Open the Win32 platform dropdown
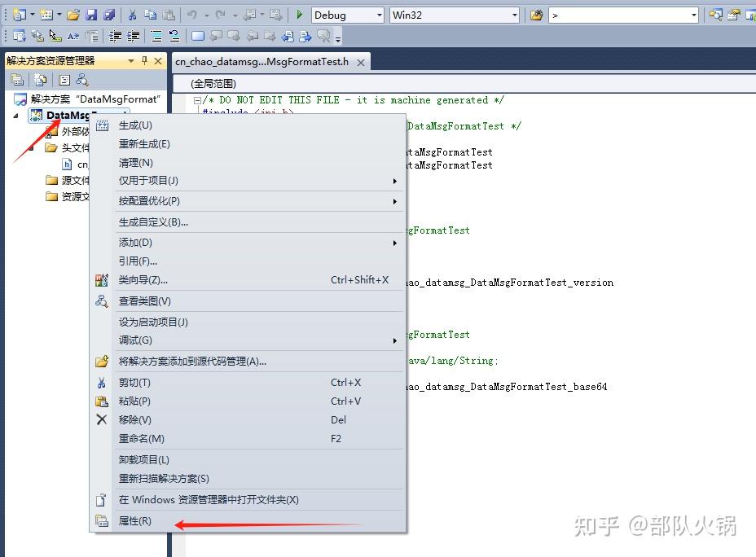Image resolution: width=756 pixels, height=557 pixels. pos(516,14)
